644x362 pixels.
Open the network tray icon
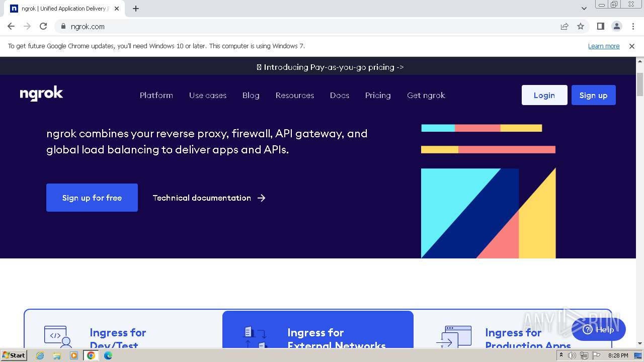click(584, 355)
